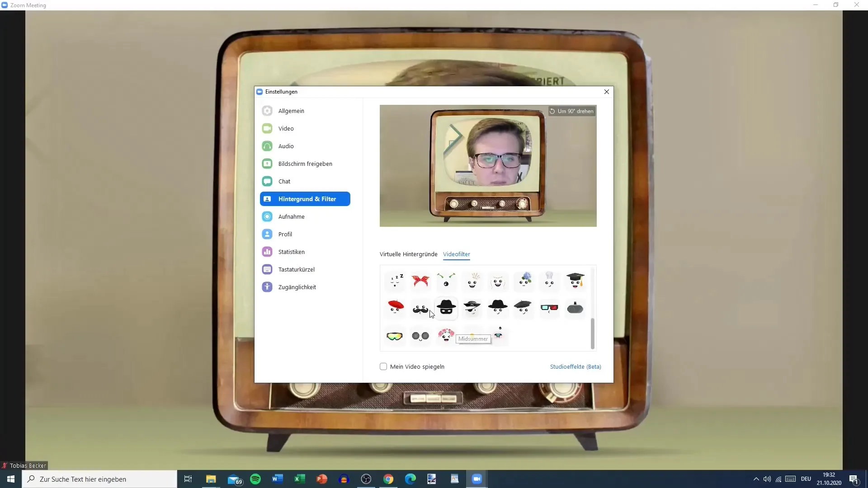This screenshot has height=488, width=868.
Task: Open Google Chrome from taskbar
Action: pyautogui.click(x=388, y=479)
